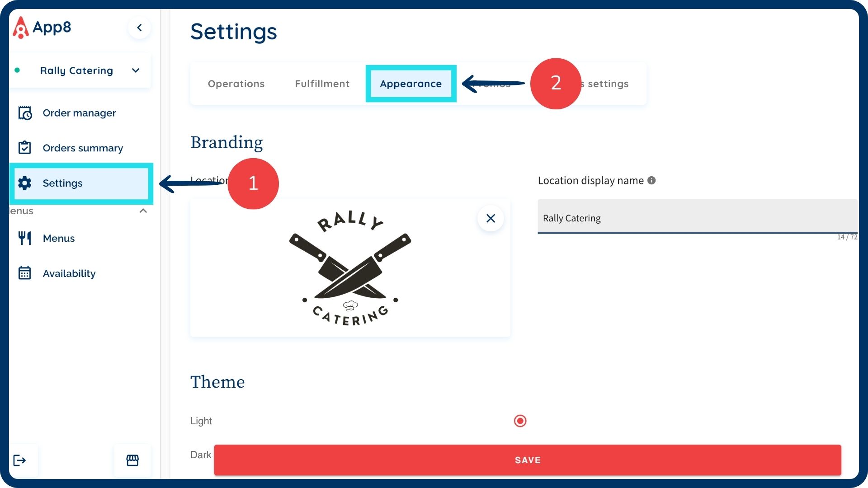Click the Availability calendar icon

[25, 273]
